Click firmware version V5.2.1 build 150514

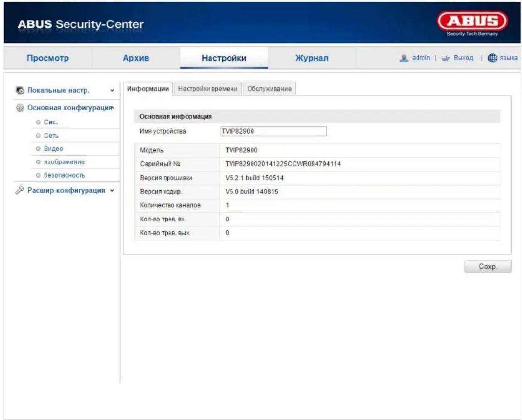[254, 178]
